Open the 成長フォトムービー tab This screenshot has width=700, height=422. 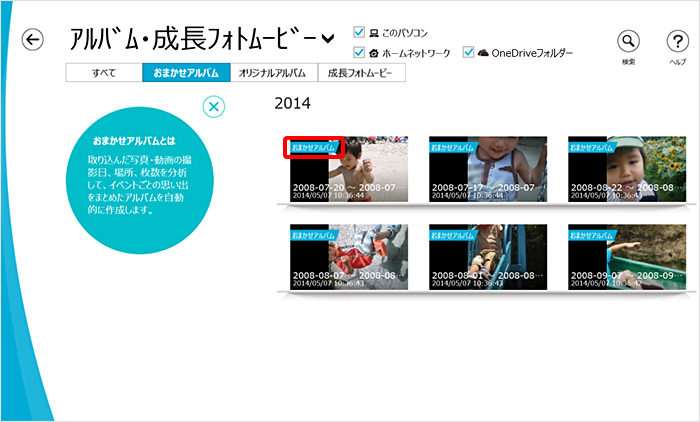pos(362,72)
